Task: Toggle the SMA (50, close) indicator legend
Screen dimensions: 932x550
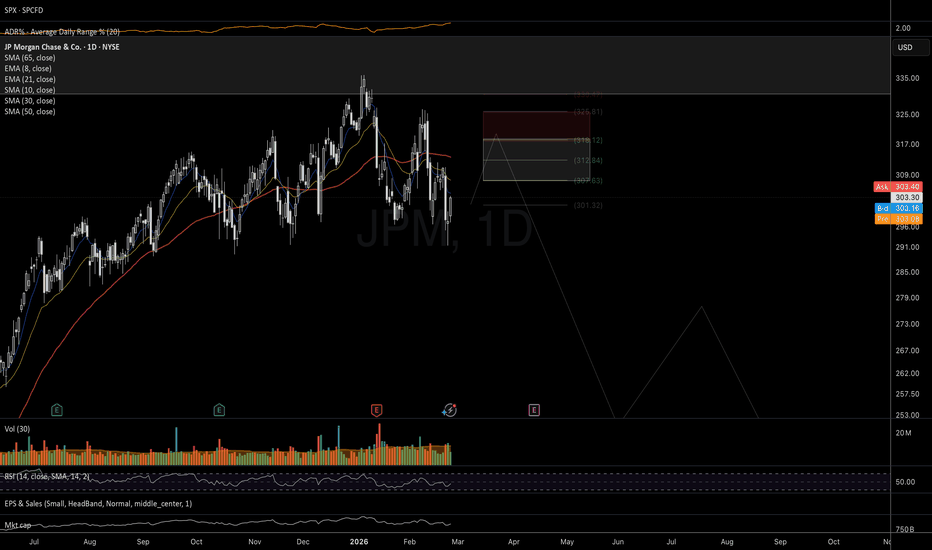Action: pyautogui.click(x=30, y=111)
